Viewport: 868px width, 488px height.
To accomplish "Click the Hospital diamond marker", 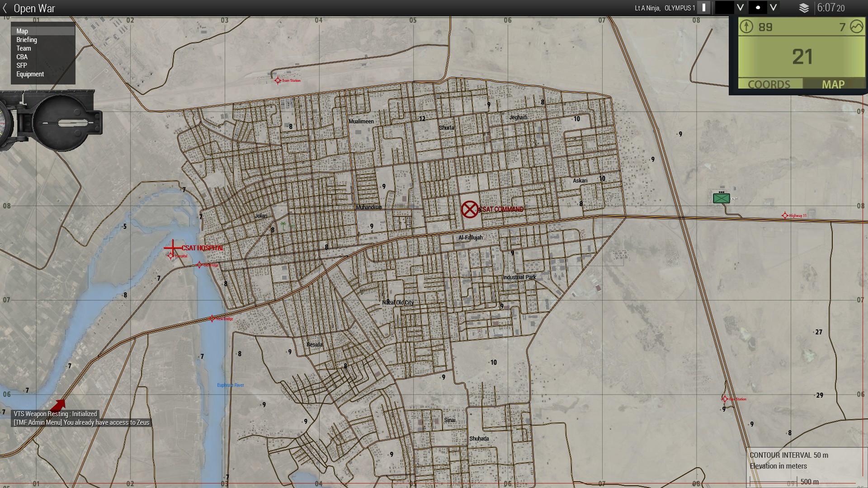I will click(170, 256).
